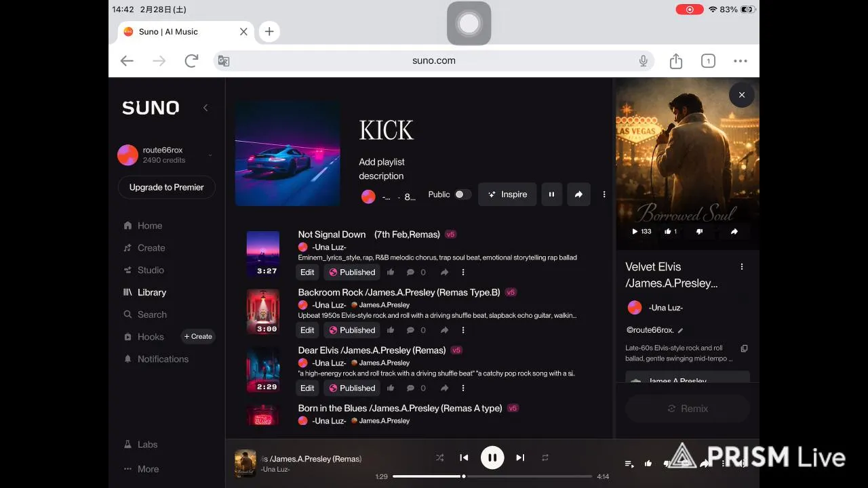
Task: Open the play queue icon in player
Action: click(x=629, y=464)
